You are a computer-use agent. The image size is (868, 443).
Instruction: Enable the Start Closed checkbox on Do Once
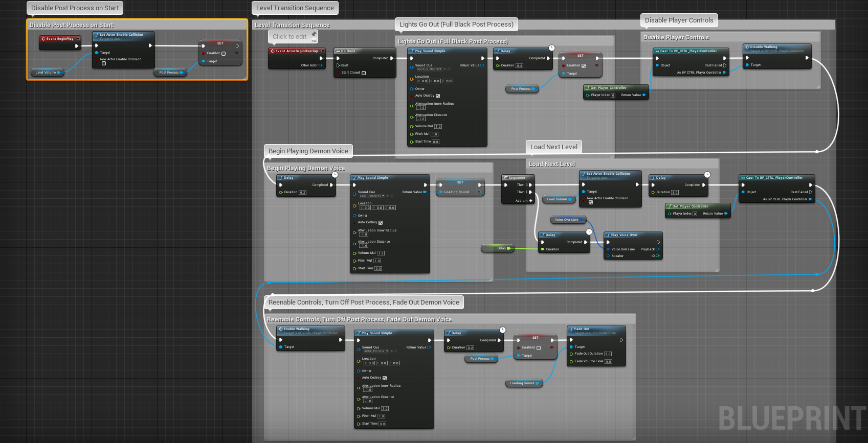click(364, 73)
